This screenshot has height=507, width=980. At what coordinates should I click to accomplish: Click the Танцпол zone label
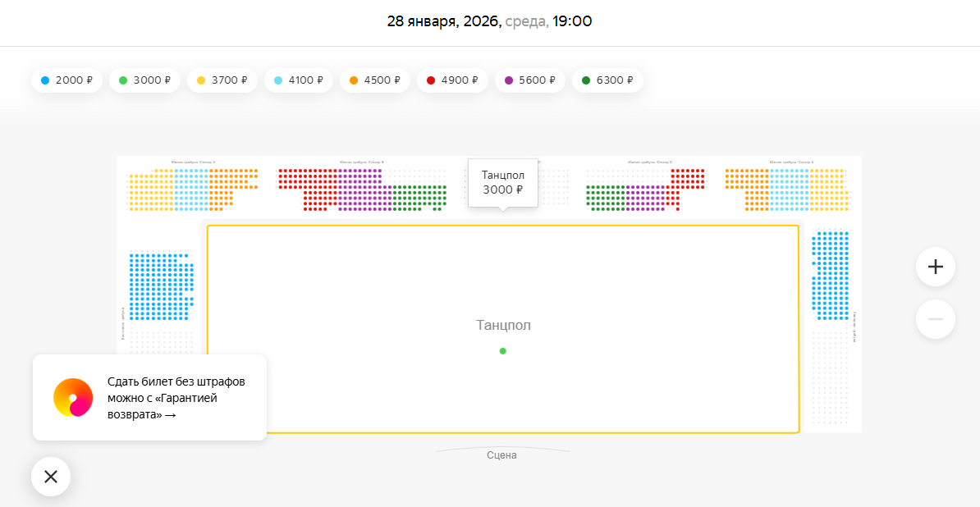(503, 325)
